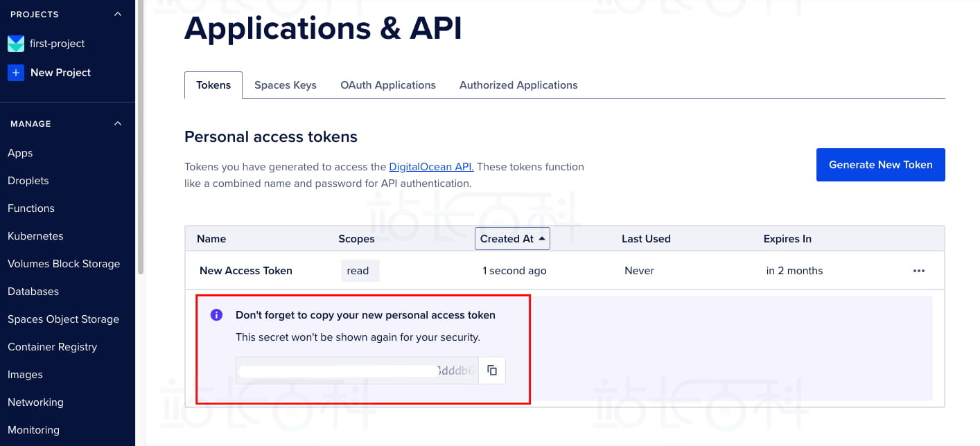Copy the new personal access token
The image size is (980, 446).
492,371
